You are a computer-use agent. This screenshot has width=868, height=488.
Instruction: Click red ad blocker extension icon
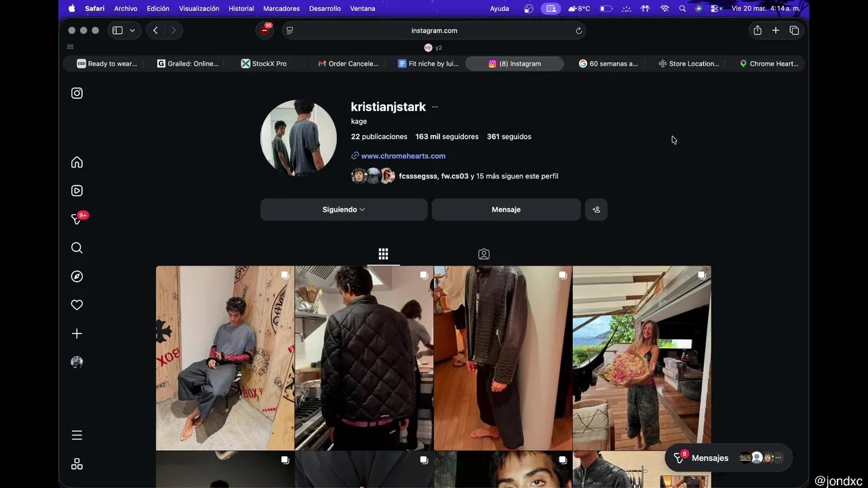pyautogui.click(x=264, y=30)
